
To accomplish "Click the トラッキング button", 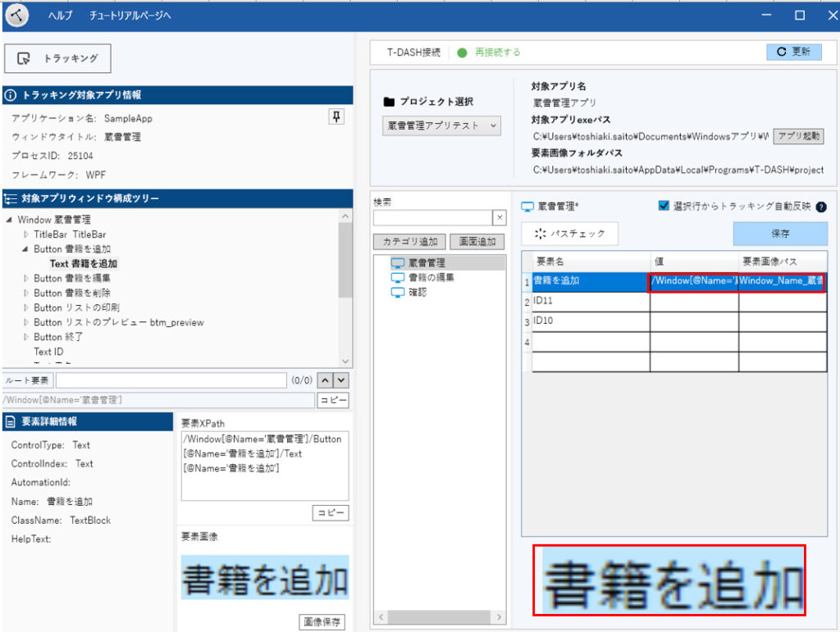I will coord(58,58).
